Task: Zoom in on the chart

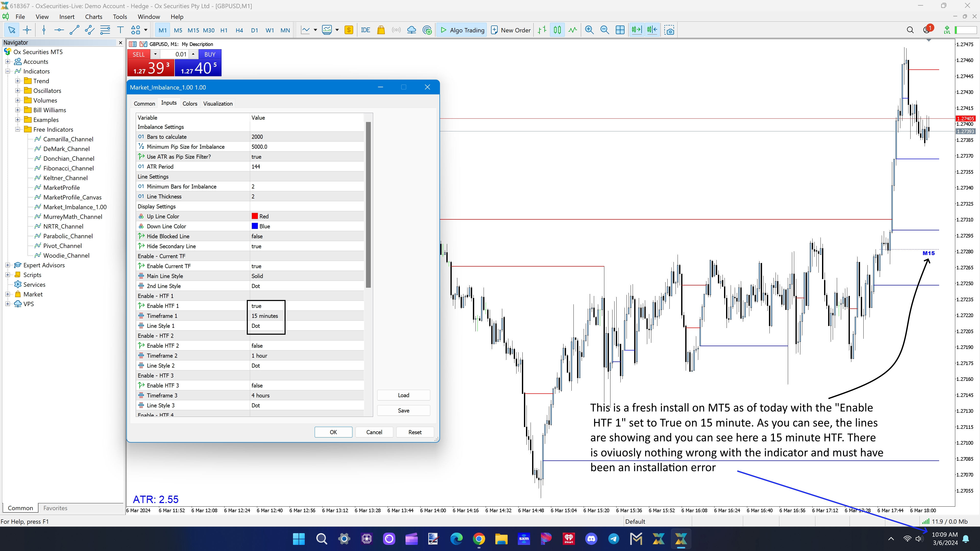Action: coord(589,30)
